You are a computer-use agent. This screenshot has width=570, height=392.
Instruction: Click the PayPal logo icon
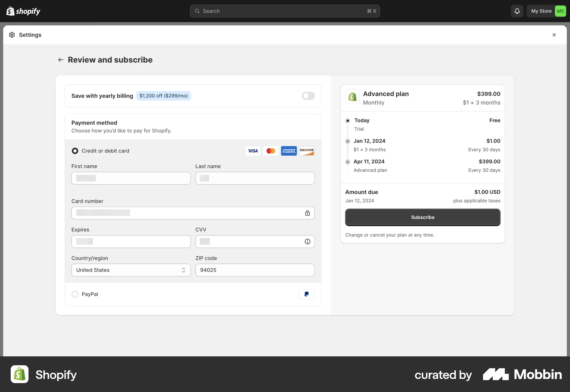click(306, 294)
